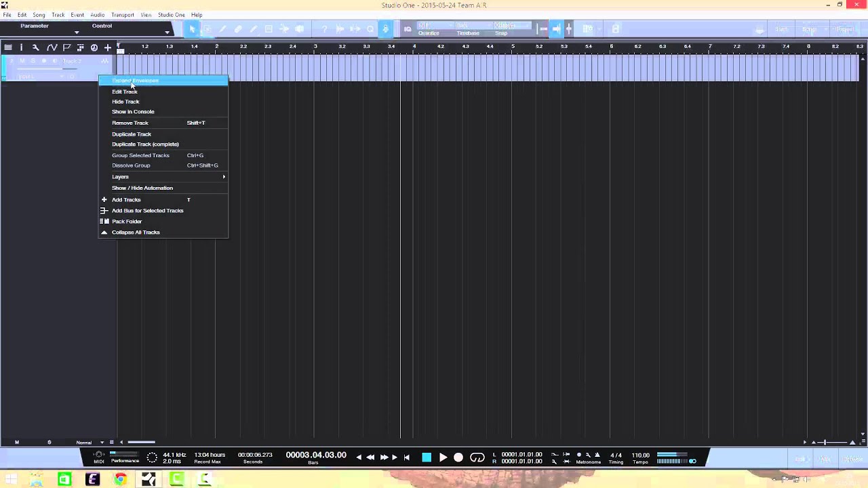The width and height of the screenshot is (868, 488).
Task: Expand the Layers submenu
Action: click(163, 177)
